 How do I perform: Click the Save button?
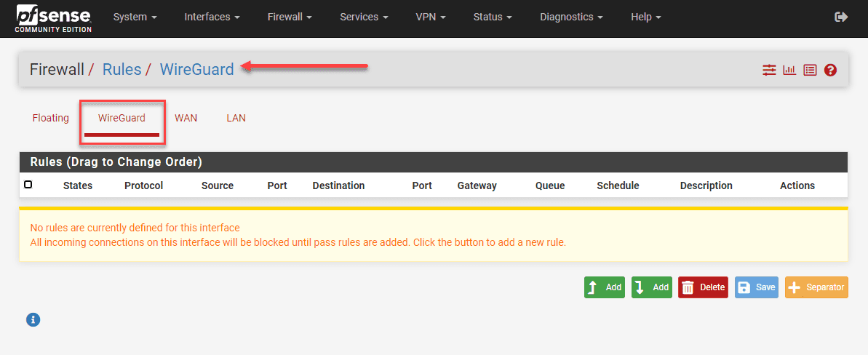coord(756,287)
